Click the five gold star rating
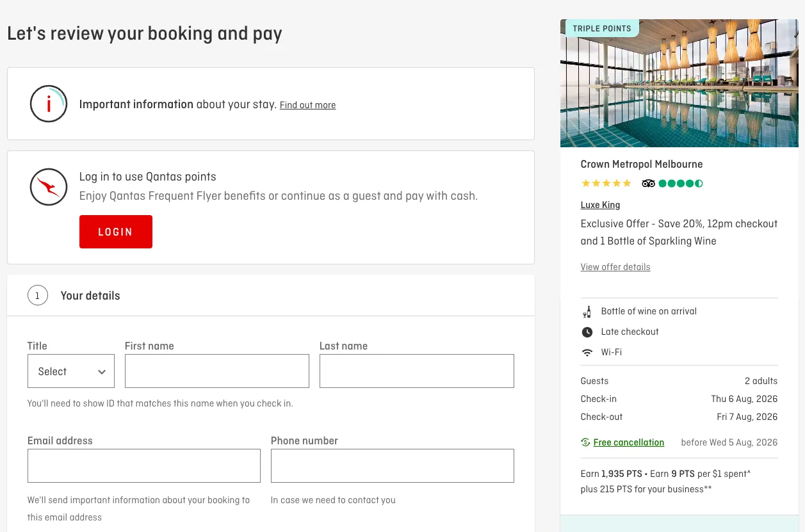The image size is (805, 532). (x=606, y=184)
